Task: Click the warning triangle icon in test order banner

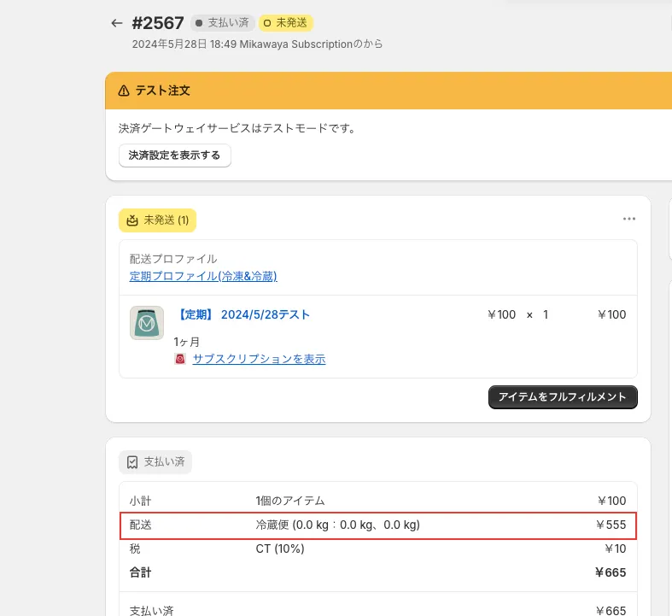Action: tap(125, 91)
